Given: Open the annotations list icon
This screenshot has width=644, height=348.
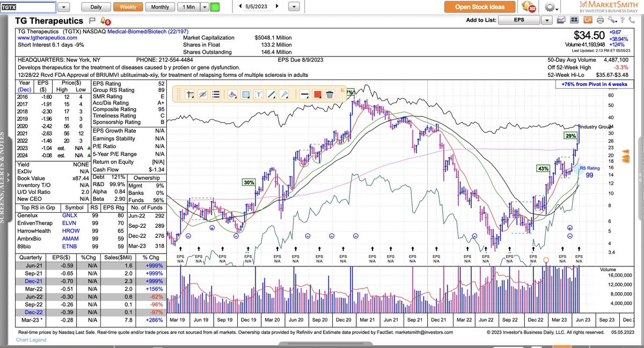Looking at the screenshot, I should click(x=216, y=95).
